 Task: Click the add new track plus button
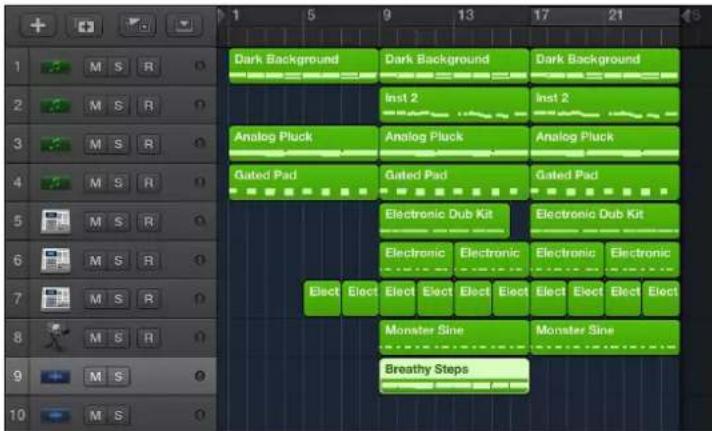click(38, 25)
